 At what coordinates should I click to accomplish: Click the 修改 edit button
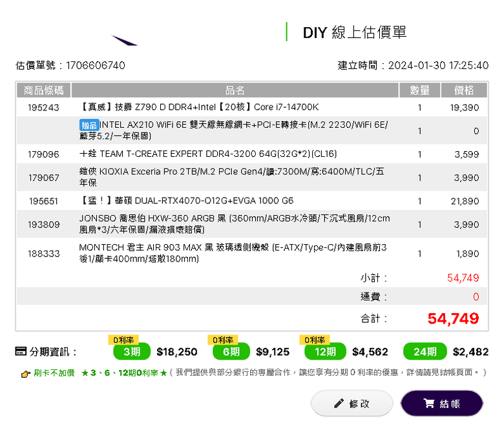(352, 403)
